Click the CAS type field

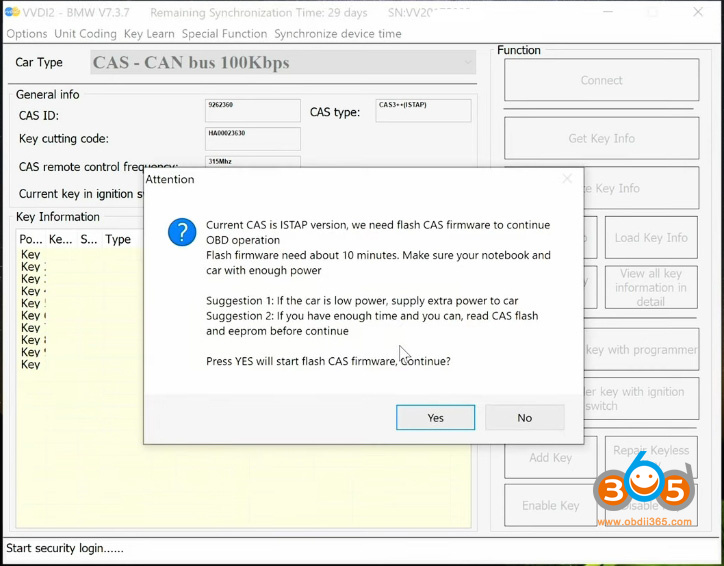click(x=423, y=111)
